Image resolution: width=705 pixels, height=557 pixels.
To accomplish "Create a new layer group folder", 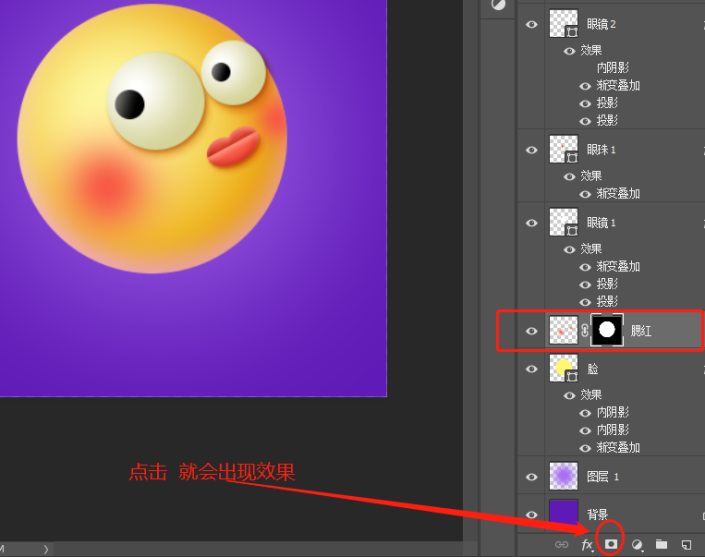I will (x=661, y=544).
